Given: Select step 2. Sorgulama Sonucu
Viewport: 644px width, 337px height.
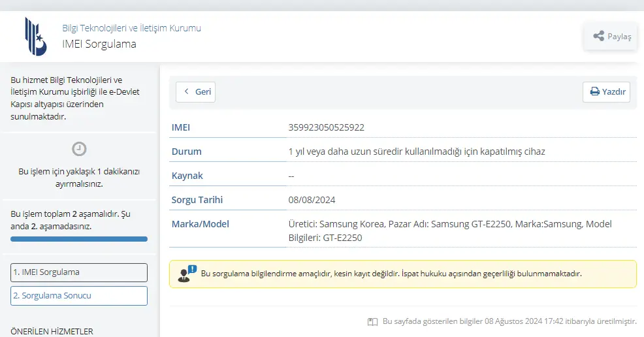Looking at the screenshot, I should tap(79, 296).
